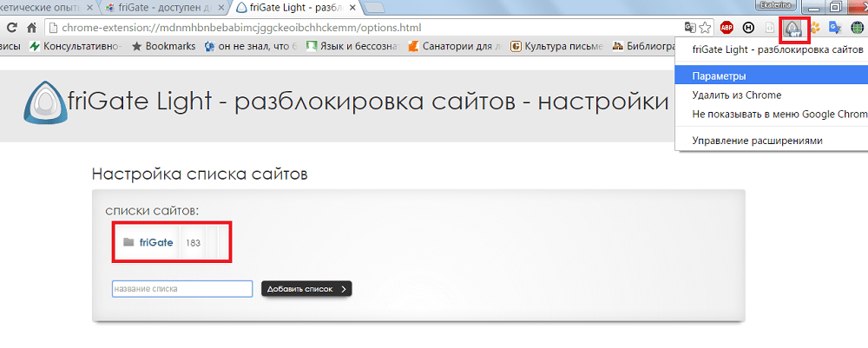Open bookmark Культура письме
The width and height of the screenshot is (868, 348).
point(556,47)
